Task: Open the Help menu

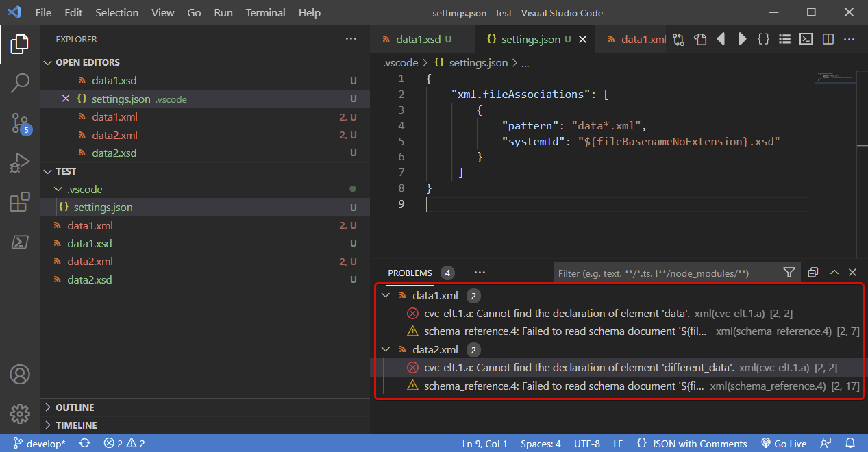Action: pos(310,12)
